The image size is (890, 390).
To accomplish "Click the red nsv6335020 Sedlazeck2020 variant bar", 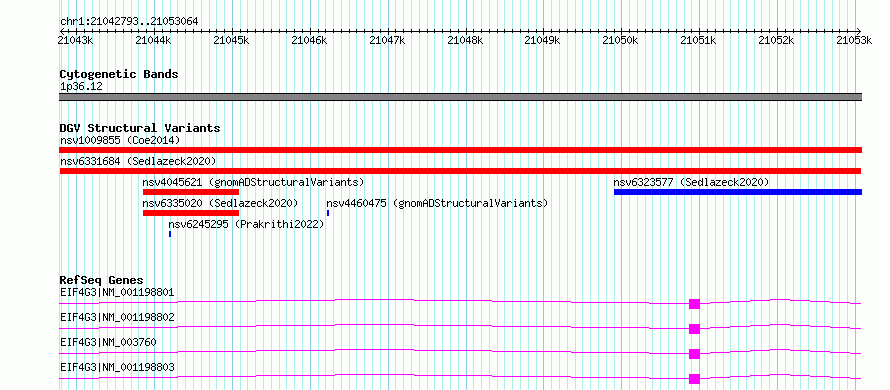I will tap(191, 213).
